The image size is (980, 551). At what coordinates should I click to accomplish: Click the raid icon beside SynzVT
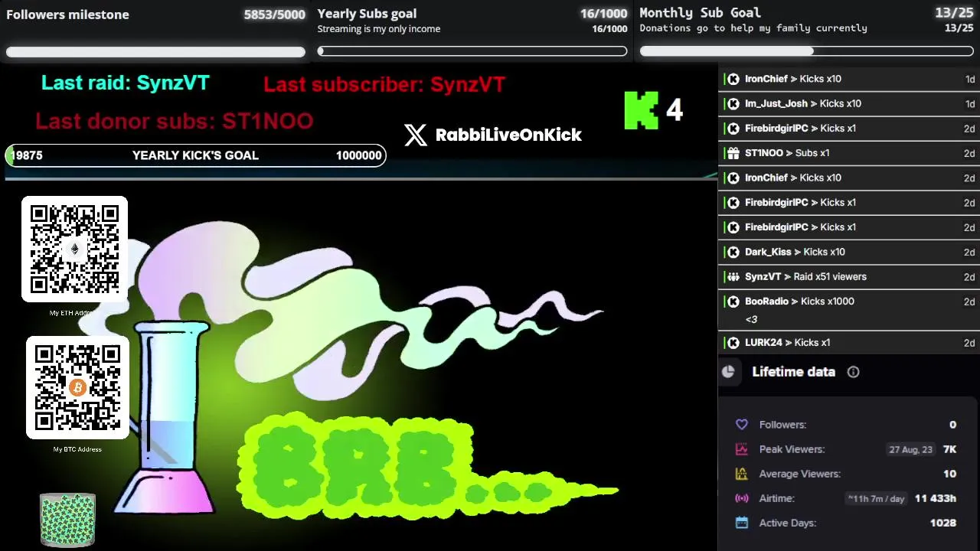coord(733,277)
